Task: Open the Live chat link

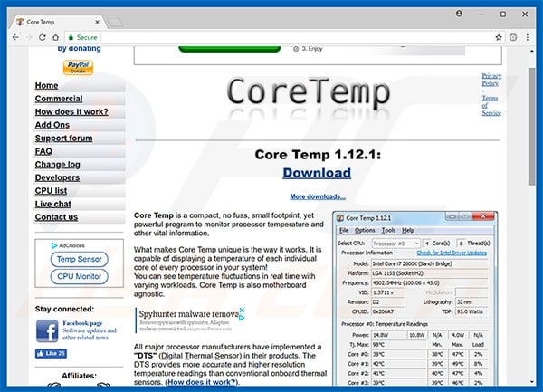Action: [x=53, y=204]
